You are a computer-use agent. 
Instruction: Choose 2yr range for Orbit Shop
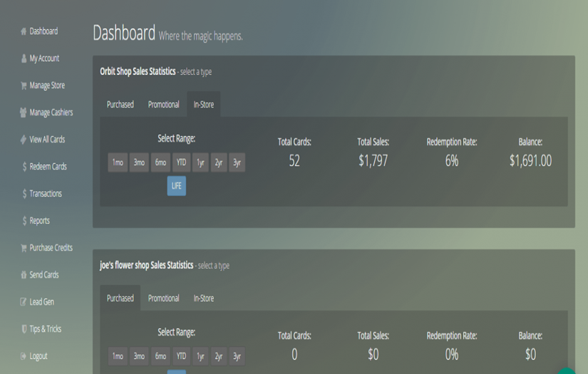pyautogui.click(x=219, y=162)
